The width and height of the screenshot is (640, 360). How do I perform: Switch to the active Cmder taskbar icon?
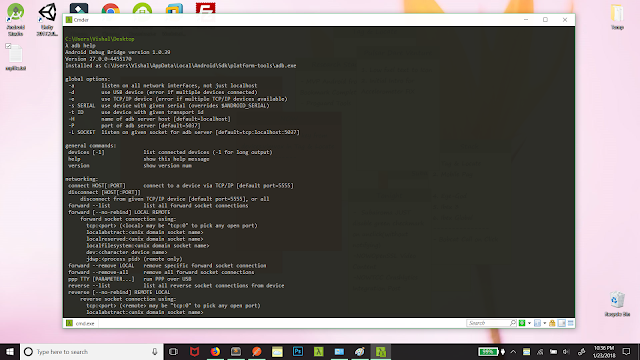click(x=380, y=351)
